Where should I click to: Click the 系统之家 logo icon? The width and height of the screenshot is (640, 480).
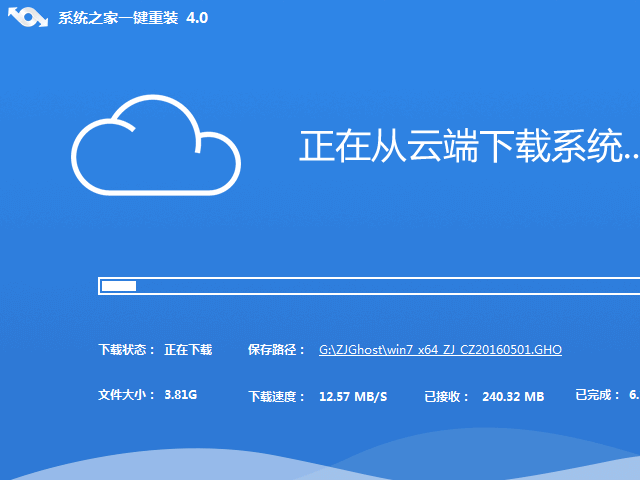click(x=28, y=17)
